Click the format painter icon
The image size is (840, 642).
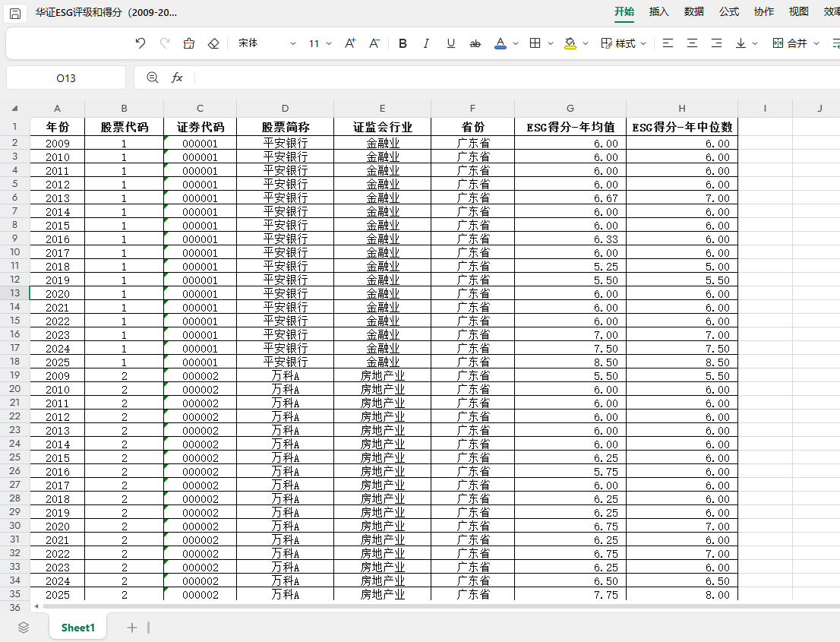(189, 43)
